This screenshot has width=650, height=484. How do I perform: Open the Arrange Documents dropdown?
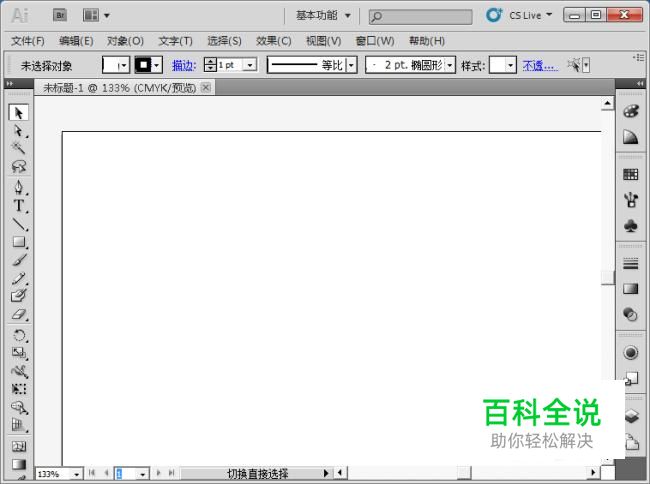(96, 15)
